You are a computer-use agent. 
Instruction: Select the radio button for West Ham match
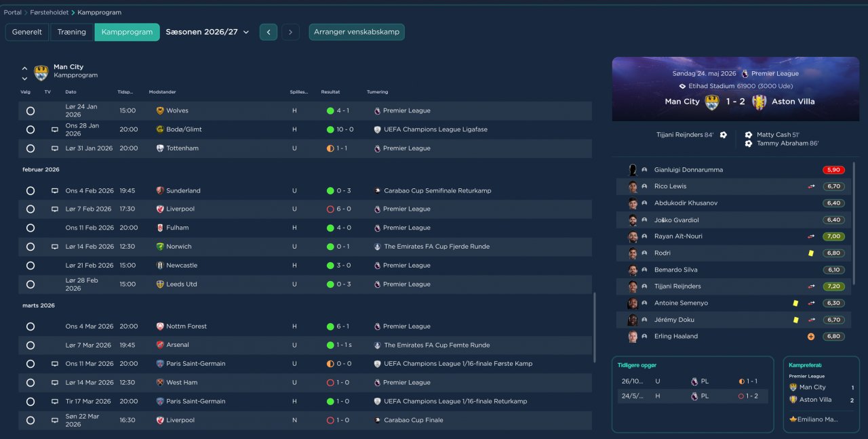click(x=31, y=383)
